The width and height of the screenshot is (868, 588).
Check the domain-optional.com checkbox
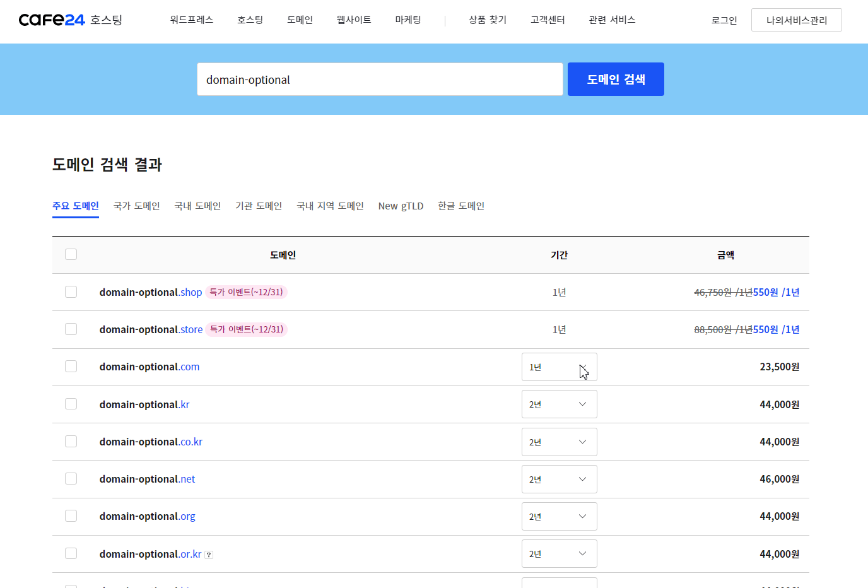(x=71, y=366)
